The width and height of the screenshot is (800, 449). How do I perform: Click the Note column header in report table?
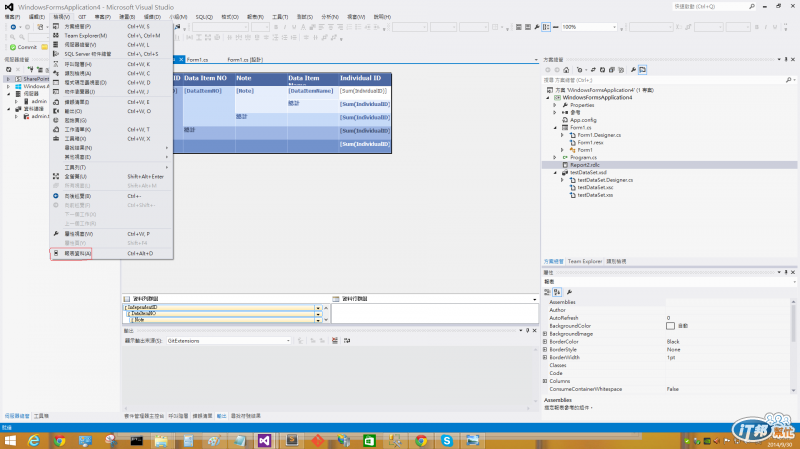[261, 79]
